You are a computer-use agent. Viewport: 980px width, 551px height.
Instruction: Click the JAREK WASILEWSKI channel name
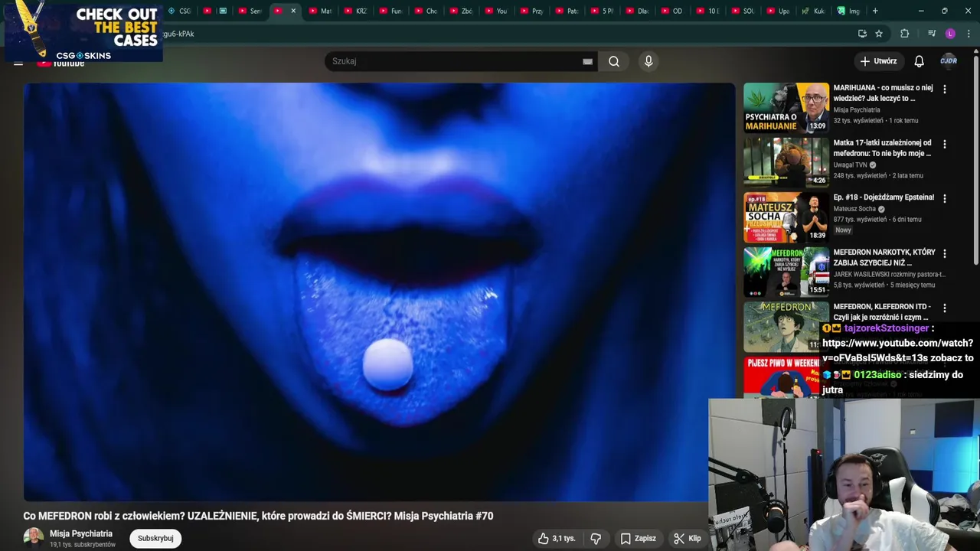point(890,274)
